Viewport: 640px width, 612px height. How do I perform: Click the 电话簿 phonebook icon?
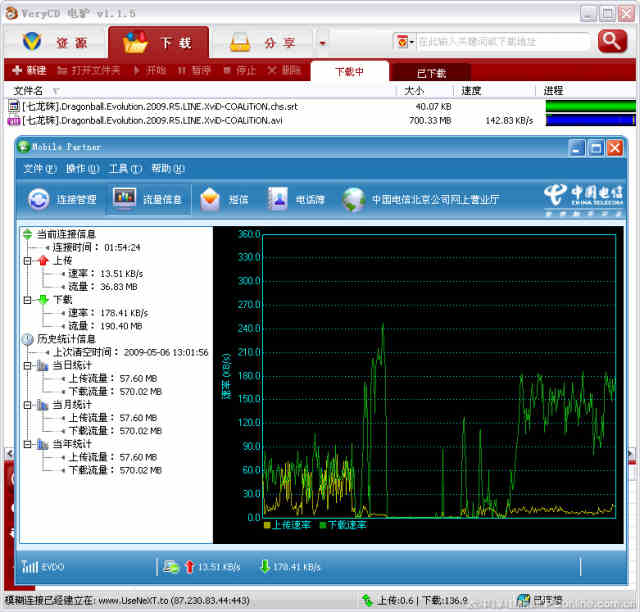click(278, 198)
